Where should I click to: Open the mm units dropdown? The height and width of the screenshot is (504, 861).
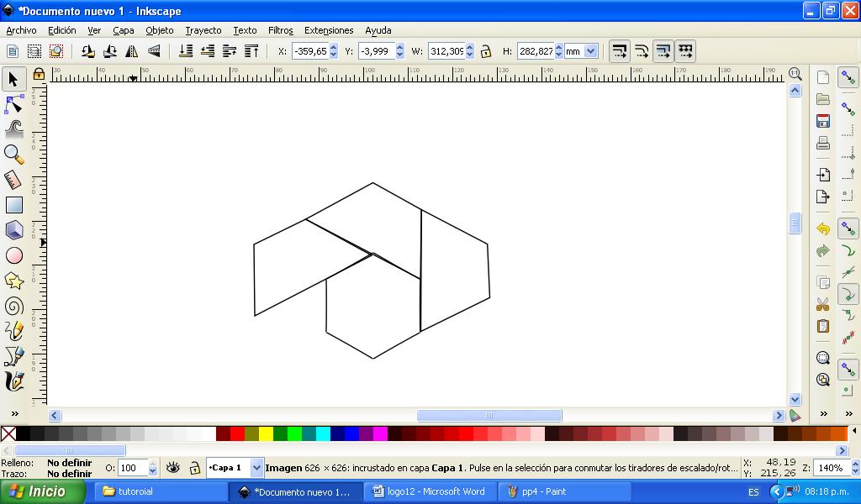[590, 51]
